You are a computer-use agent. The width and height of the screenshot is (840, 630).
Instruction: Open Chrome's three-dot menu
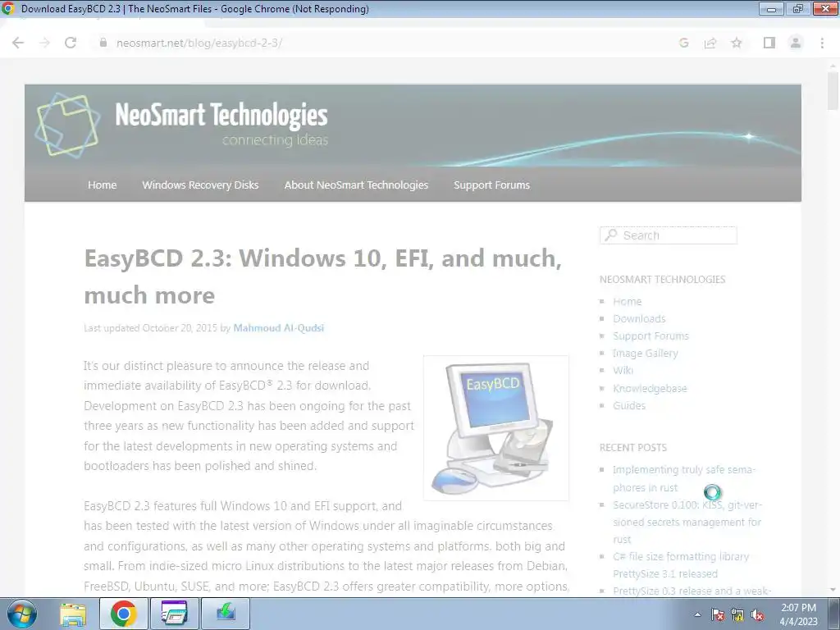point(822,43)
